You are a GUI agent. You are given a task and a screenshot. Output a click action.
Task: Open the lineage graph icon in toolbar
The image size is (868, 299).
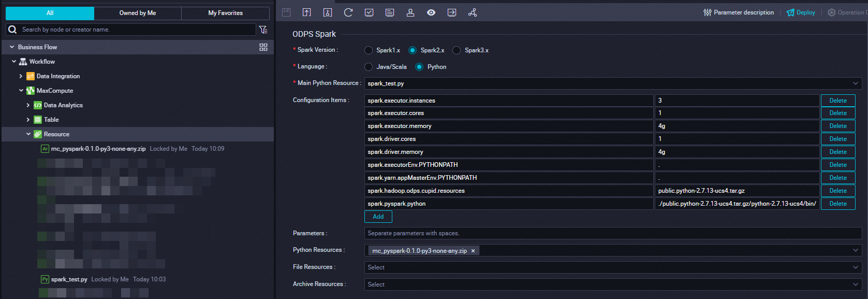(x=473, y=12)
